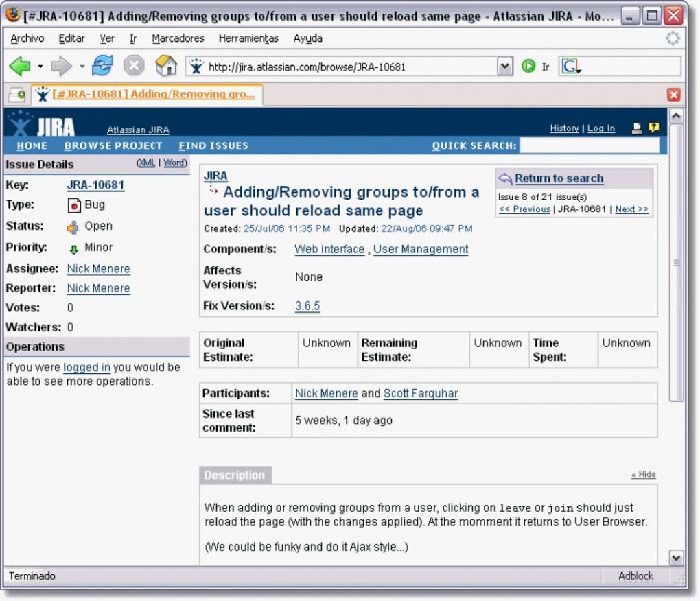Viewport: 700px width, 601px height.
Task: Click the site favicon in the address bar
Action: [x=196, y=67]
